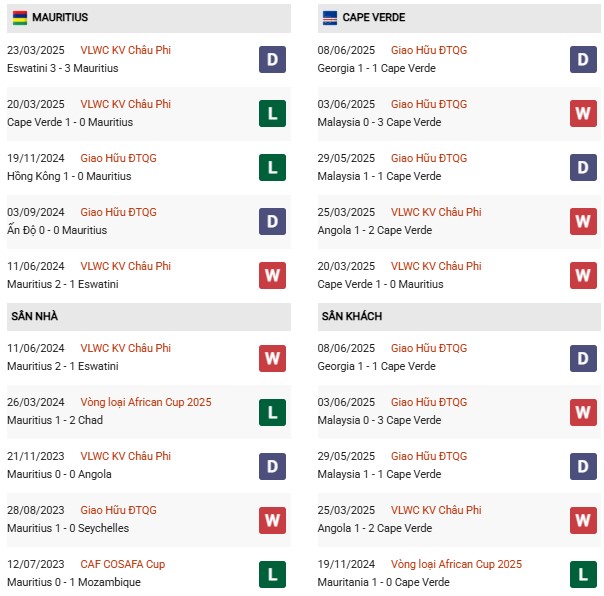Open African Cup 2025 qualifier link dated 26/03/2024
Viewport: 604px width, 596px height.
[146, 402]
